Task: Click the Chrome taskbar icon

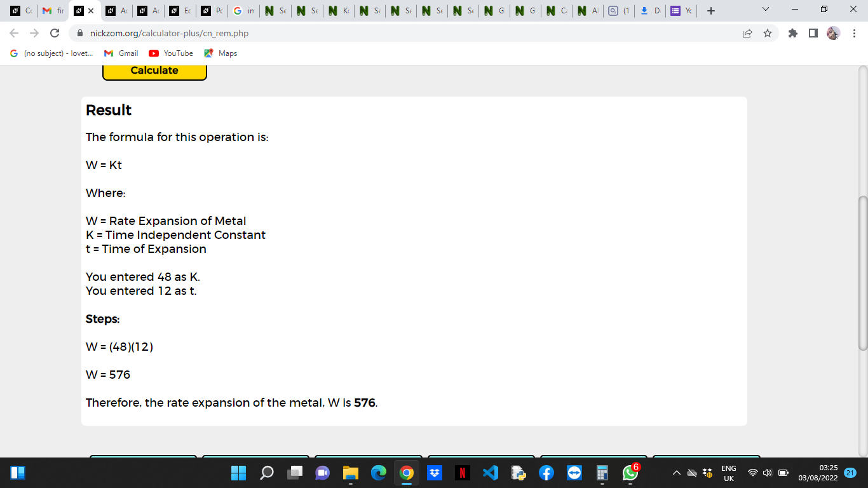Action: coord(407,473)
